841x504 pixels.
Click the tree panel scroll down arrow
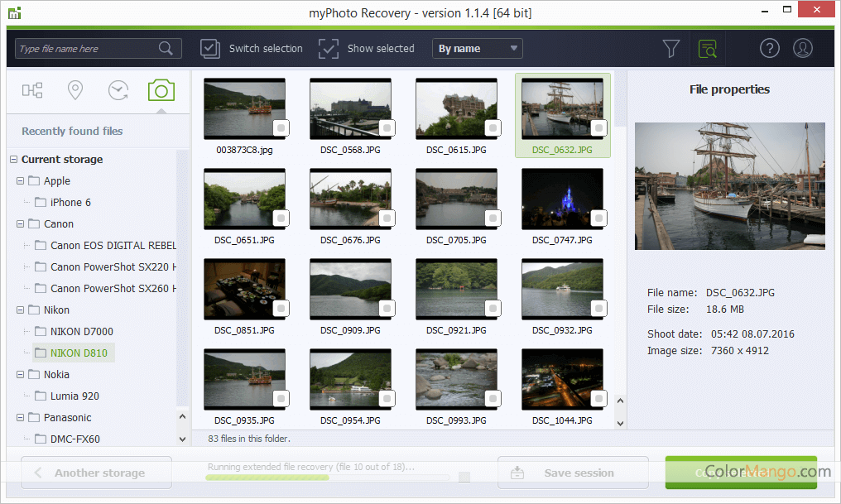182,439
